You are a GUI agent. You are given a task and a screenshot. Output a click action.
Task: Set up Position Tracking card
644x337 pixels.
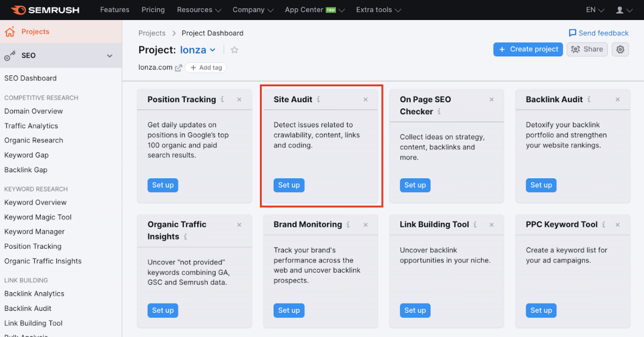[x=163, y=185]
